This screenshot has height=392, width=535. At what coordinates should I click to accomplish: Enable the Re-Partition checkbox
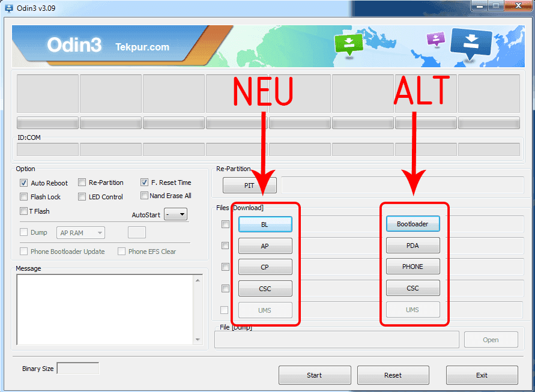[82, 182]
